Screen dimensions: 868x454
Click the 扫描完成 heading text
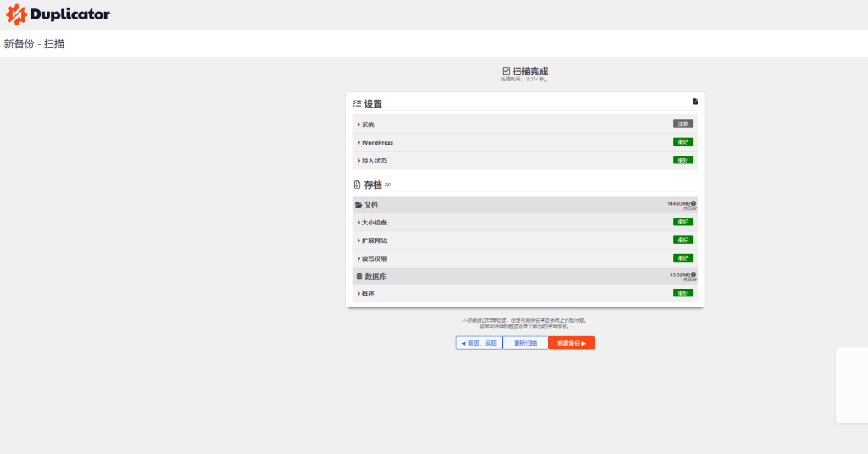coord(530,71)
